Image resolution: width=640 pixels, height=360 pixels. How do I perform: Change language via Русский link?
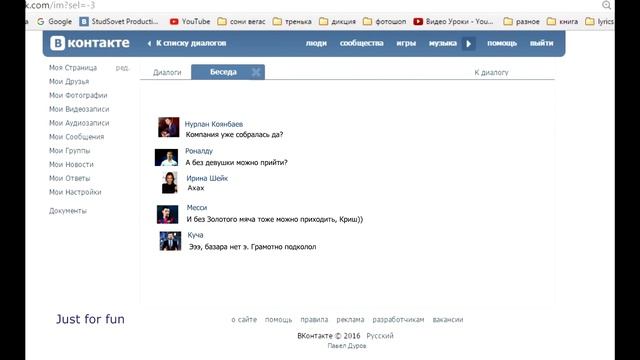380,336
